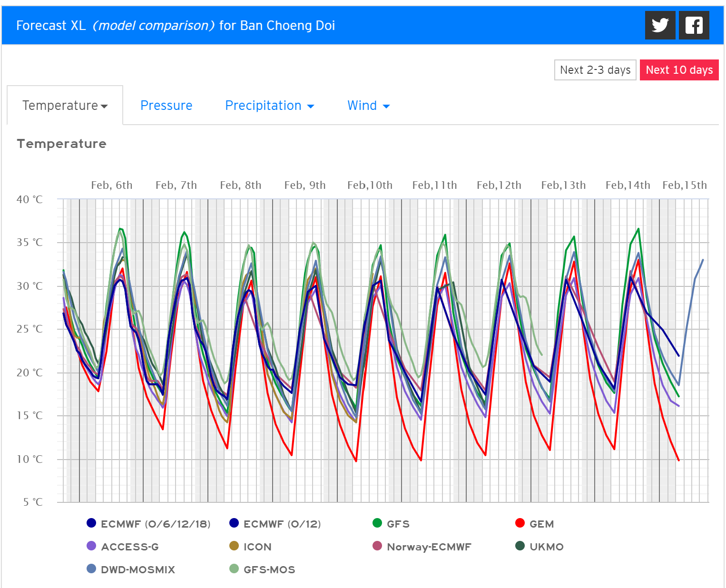Image resolution: width=726 pixels, height=588 pixels.
Task: Click the Feb, 7th date label
Action: [176, 186]
